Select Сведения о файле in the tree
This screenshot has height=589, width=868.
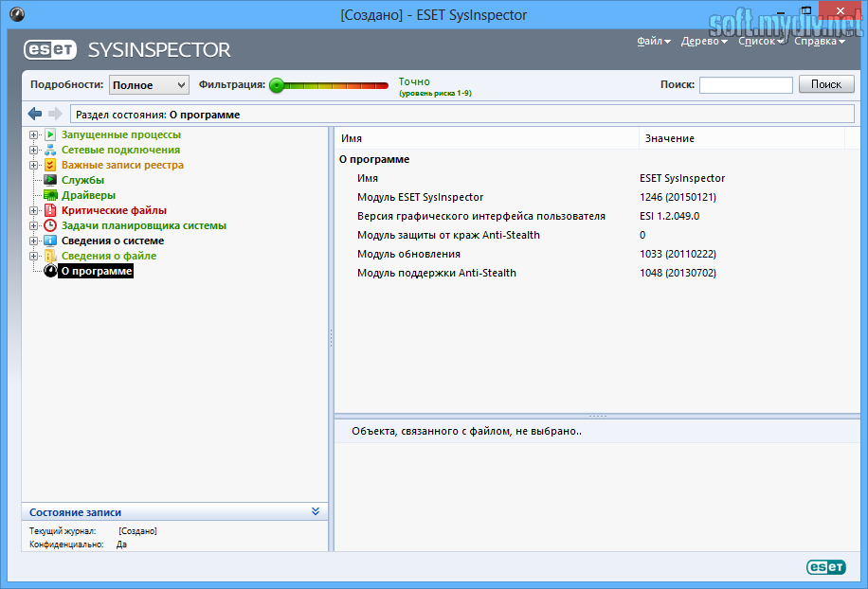coord(108,256)
